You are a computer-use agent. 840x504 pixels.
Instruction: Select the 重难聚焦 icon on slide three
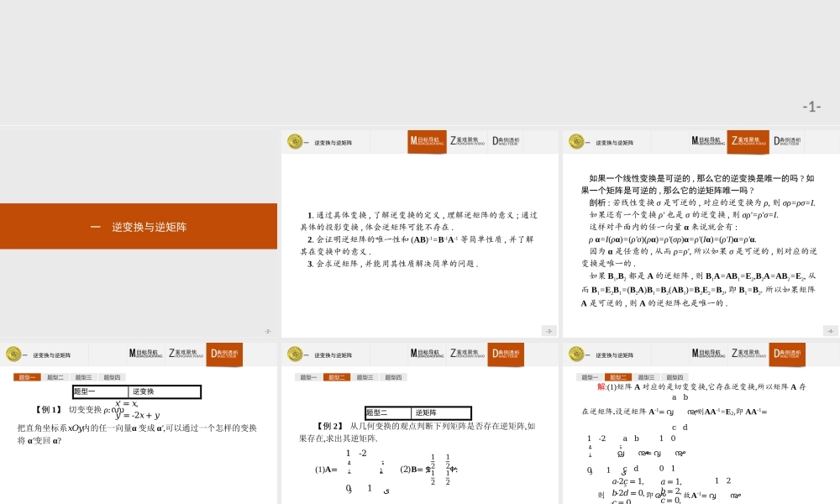746,141
